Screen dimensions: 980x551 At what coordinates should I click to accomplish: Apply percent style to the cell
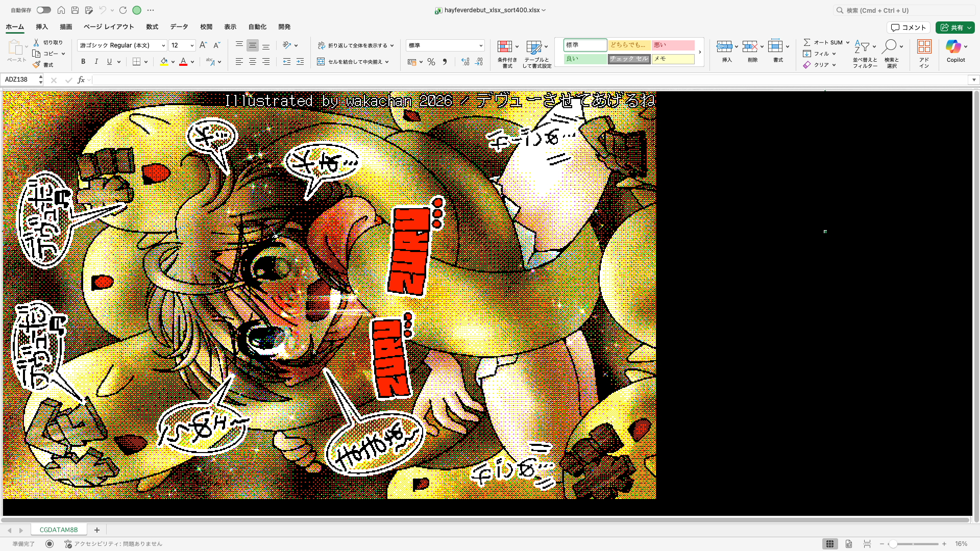(x=431, y=62)
